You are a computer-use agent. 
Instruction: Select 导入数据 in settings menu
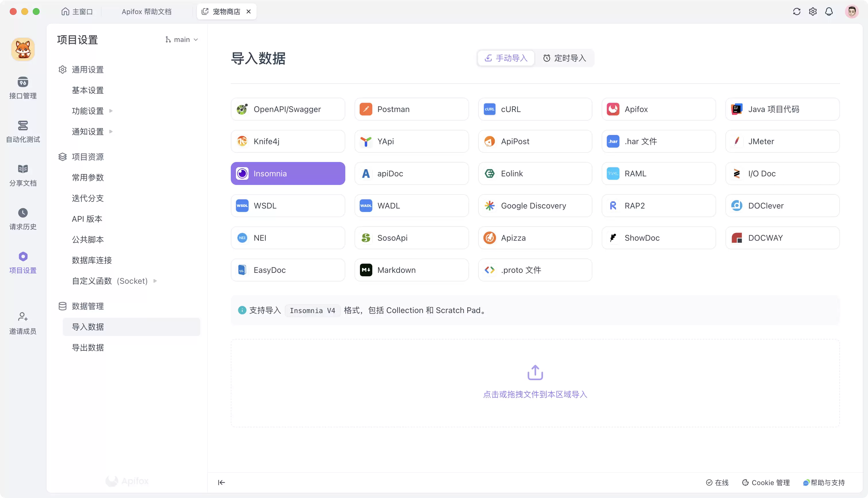tap(131, 327)
